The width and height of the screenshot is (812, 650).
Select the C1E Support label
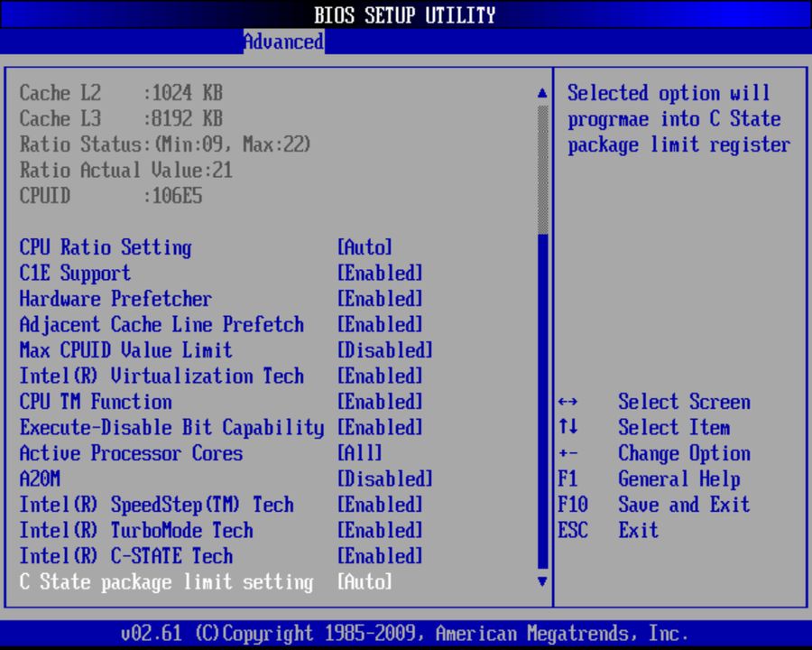point(75,274)
